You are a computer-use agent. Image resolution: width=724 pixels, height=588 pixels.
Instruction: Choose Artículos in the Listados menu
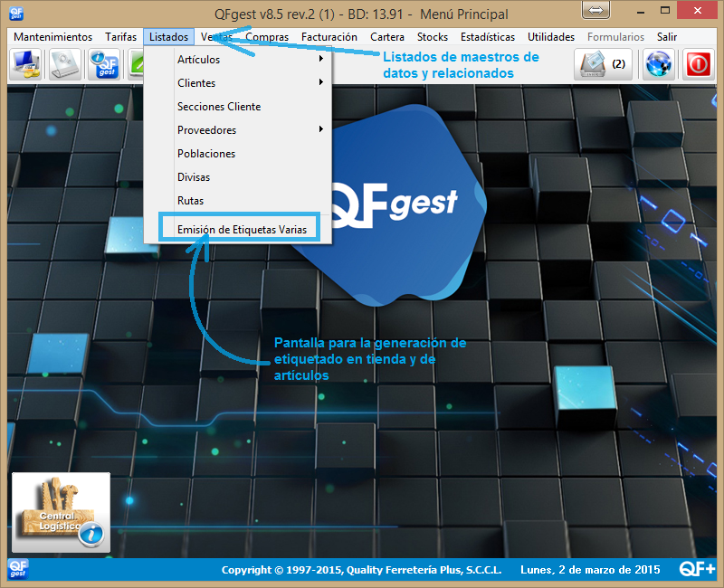click(x=238, y=60)
